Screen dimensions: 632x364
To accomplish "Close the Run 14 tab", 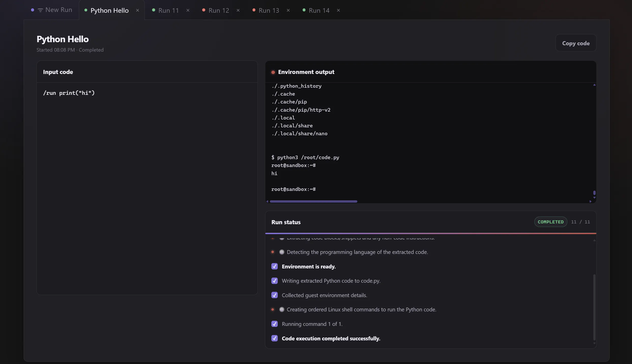I will coord(338,10).
